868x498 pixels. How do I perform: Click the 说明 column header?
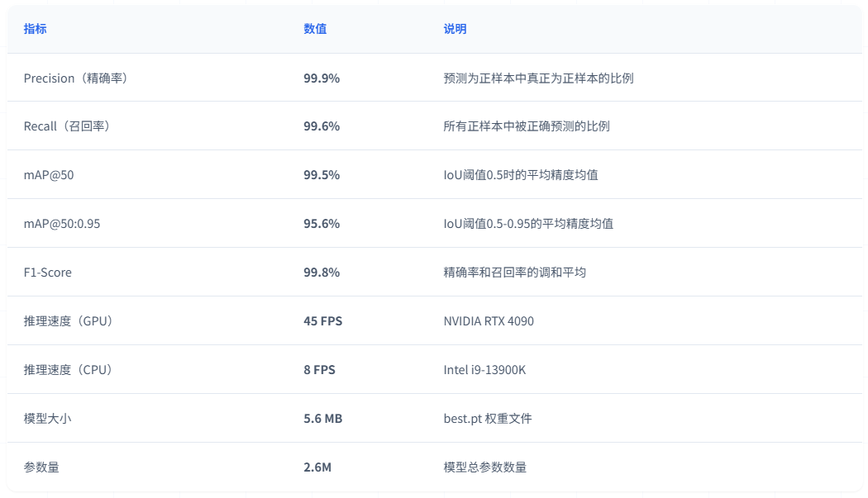[x=455, y=29]
